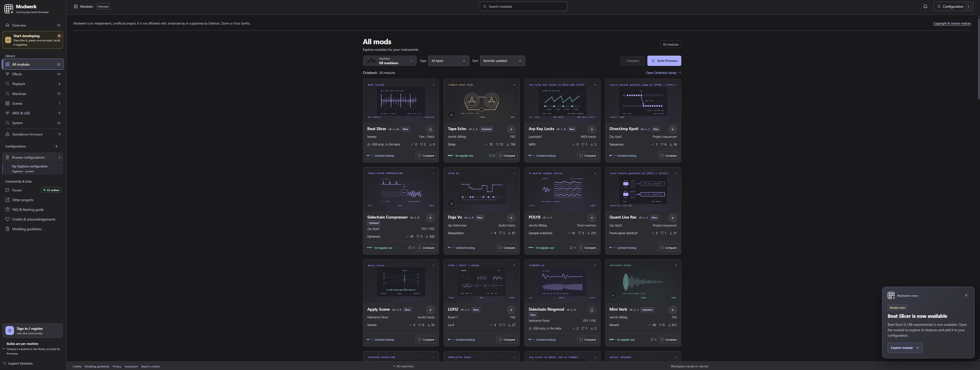
Task: Tick Compare checkbox for Sidechain Compressor
Action: pos(419,248)
